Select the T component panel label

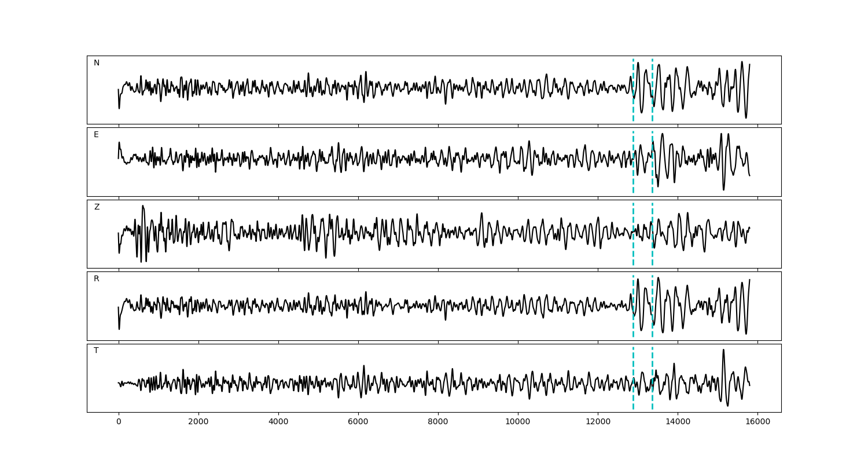click(x=96, y=351)
